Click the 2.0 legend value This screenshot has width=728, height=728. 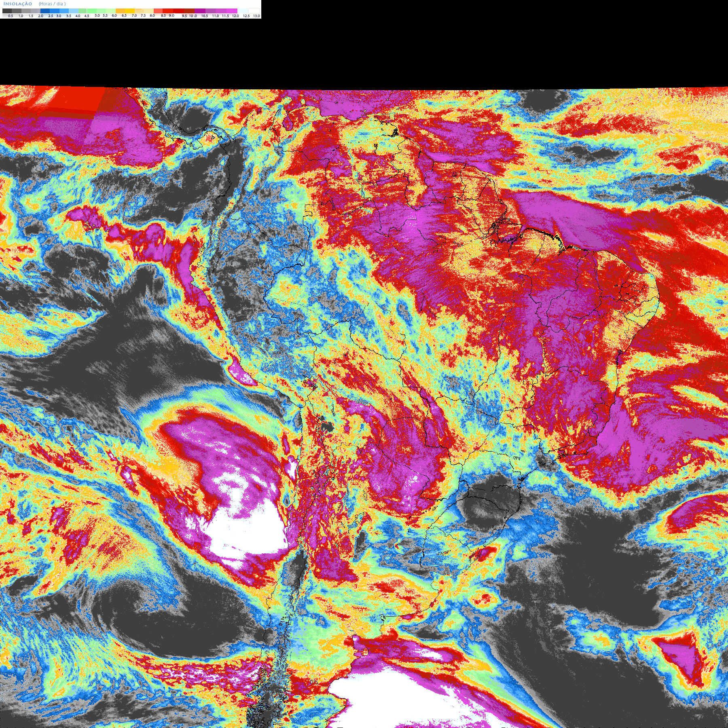click(40, 16)
